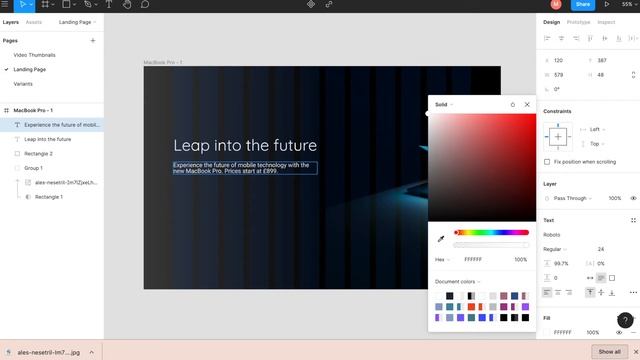Viewport: 640px width, 360px height.
Task: Toggle layer visibility eye in Layer section
Action: pyautogui.click(x=633, y=198)
